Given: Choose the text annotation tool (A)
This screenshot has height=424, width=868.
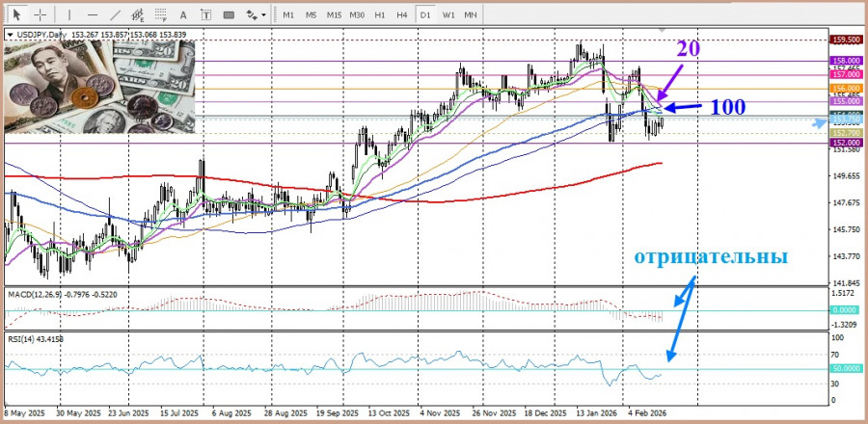Looking at the screenshot, I should click(183, 14).
